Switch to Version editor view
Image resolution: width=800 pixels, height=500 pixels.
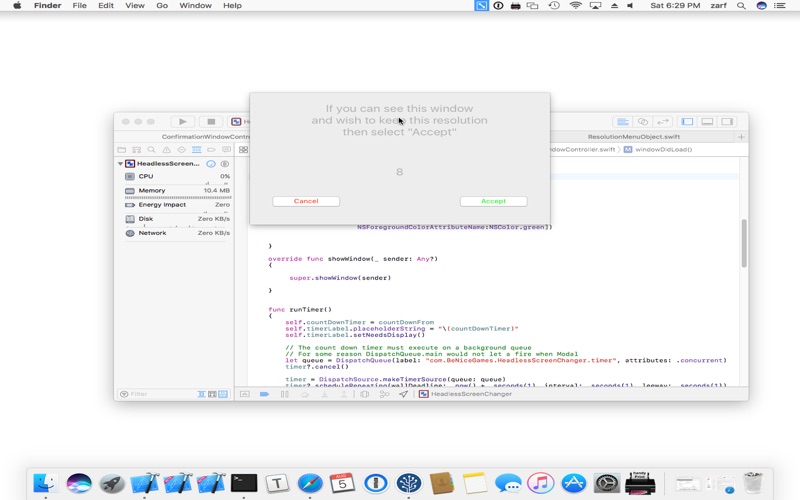coord(663,122)
